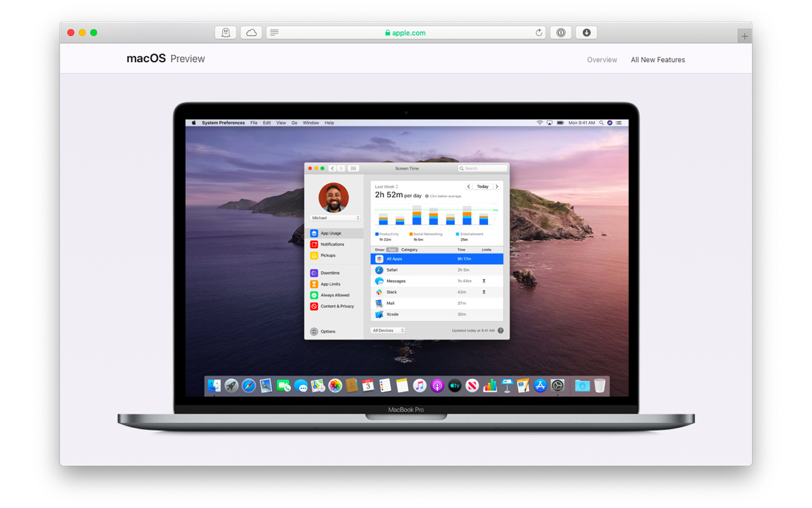Click the Productivity blue legend swatch
812x508 pixels.
[x=377, y=234]
